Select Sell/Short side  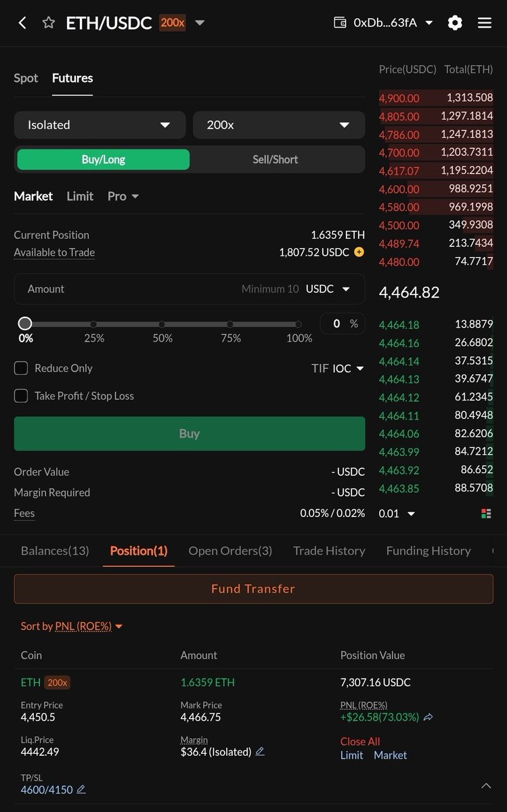(x=275, y=160)
